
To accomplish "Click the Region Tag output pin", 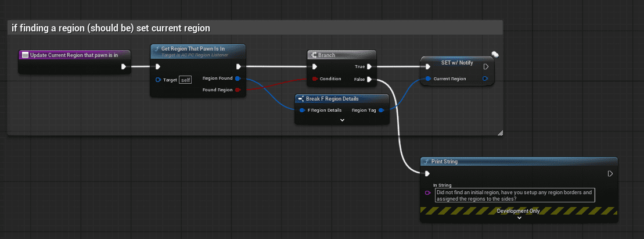I will point(381,110).
